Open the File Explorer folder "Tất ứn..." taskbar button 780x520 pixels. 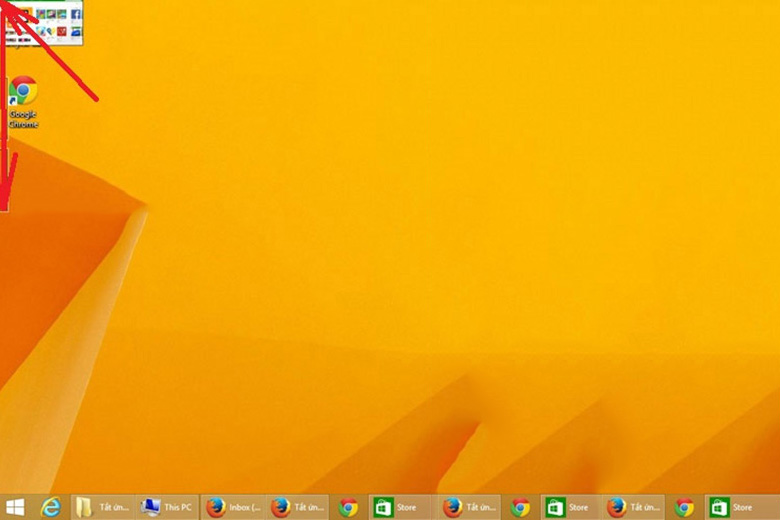102,507
